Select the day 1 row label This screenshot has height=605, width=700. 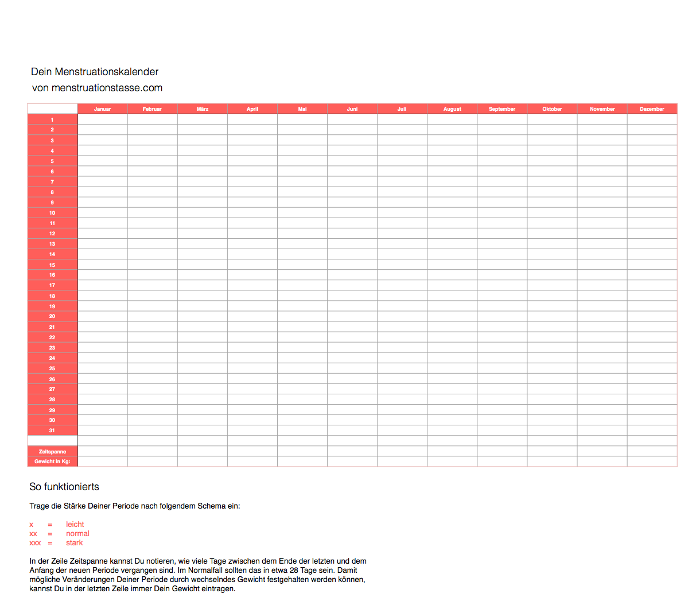pyautogui.click(x=52, y=120)
